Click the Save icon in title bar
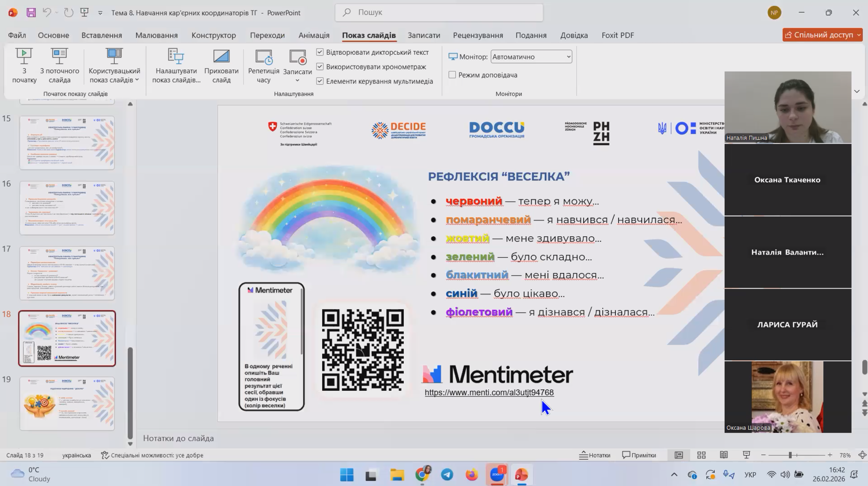 (31, 13)
